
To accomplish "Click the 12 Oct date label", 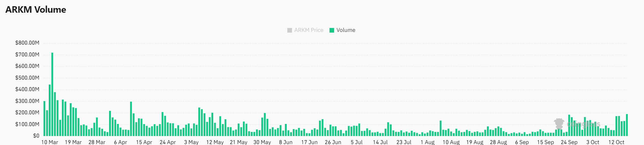I will 616,142.
